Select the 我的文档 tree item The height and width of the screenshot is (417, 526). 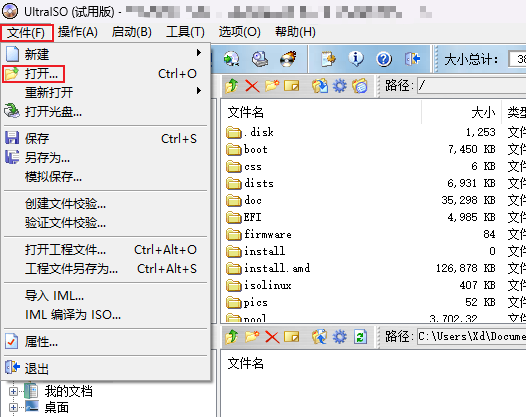point(68,391)
